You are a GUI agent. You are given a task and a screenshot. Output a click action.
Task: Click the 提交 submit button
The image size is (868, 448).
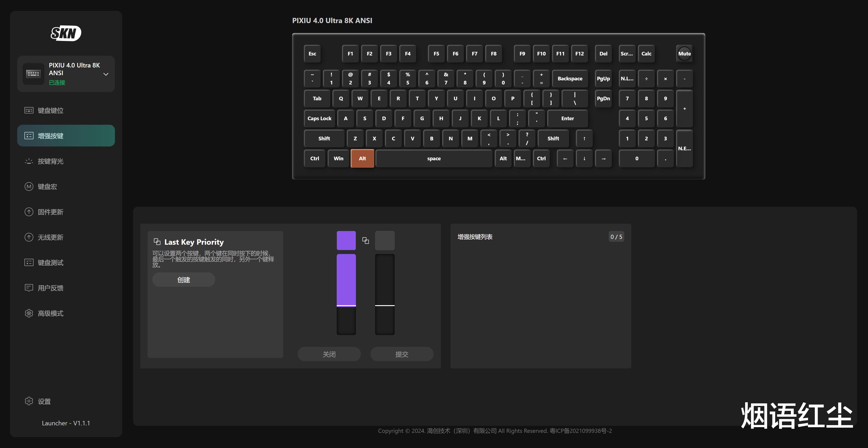(402, 354)
